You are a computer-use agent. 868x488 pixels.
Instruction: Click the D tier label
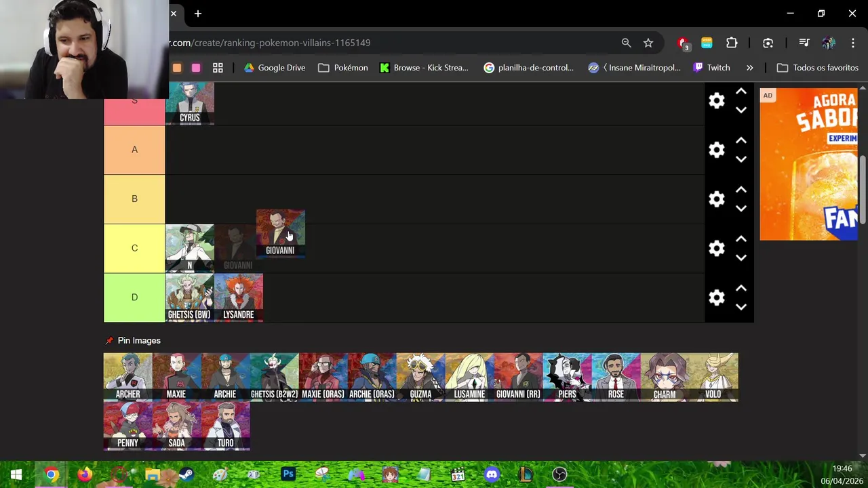pos(134,298)
